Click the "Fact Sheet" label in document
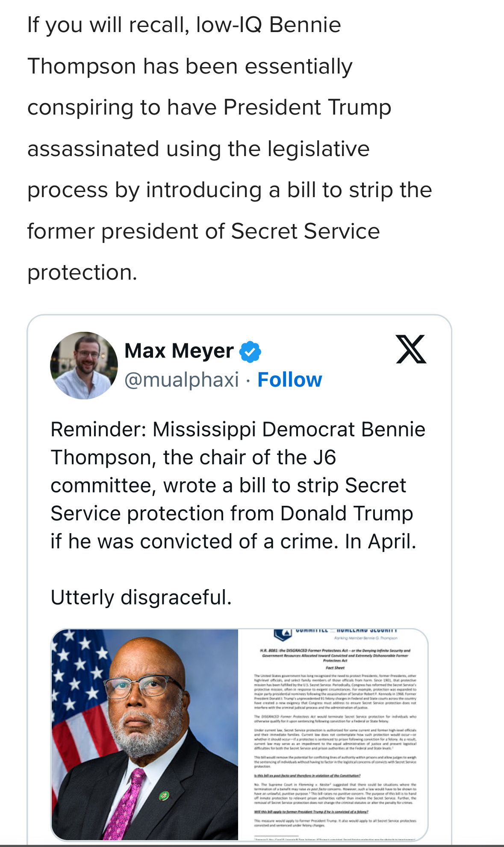504x847 pixels. [x=335, y=667]
